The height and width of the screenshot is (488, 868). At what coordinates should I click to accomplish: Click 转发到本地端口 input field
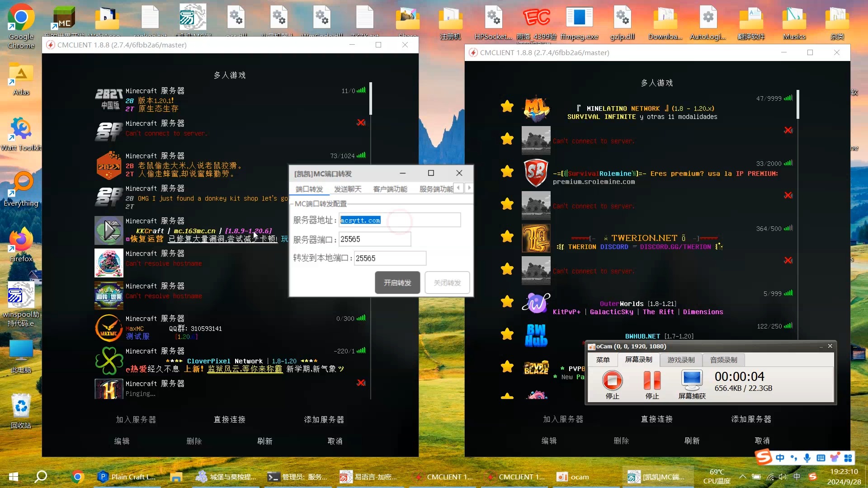coord(390,258)
